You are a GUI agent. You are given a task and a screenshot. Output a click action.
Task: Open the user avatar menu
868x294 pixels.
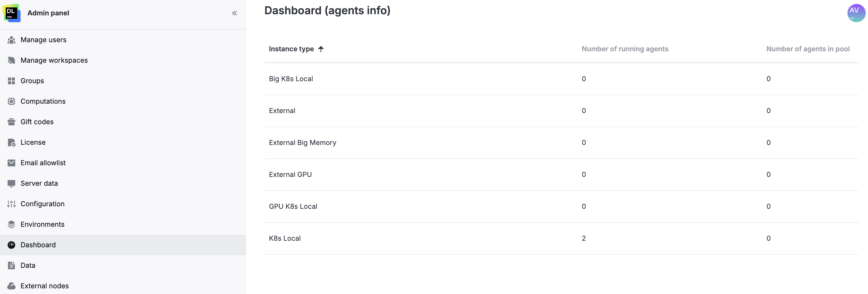[855, 13]
